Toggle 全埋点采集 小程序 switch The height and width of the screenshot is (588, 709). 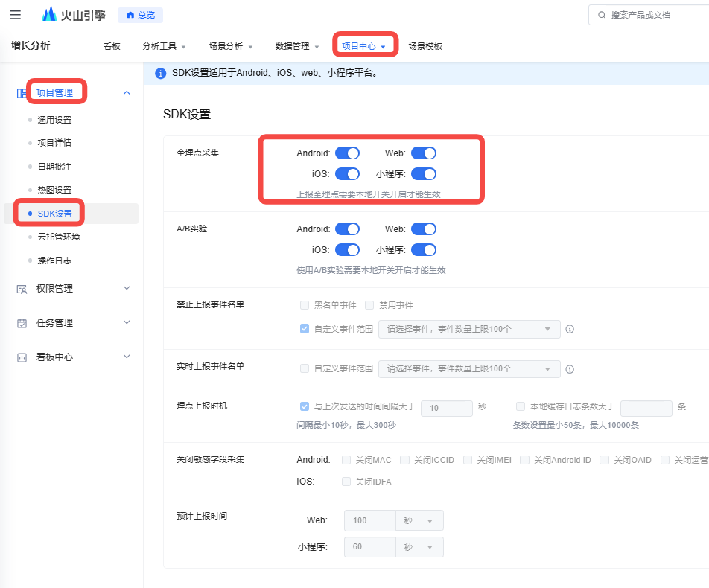pyautogui.click(x=424, y=174)
